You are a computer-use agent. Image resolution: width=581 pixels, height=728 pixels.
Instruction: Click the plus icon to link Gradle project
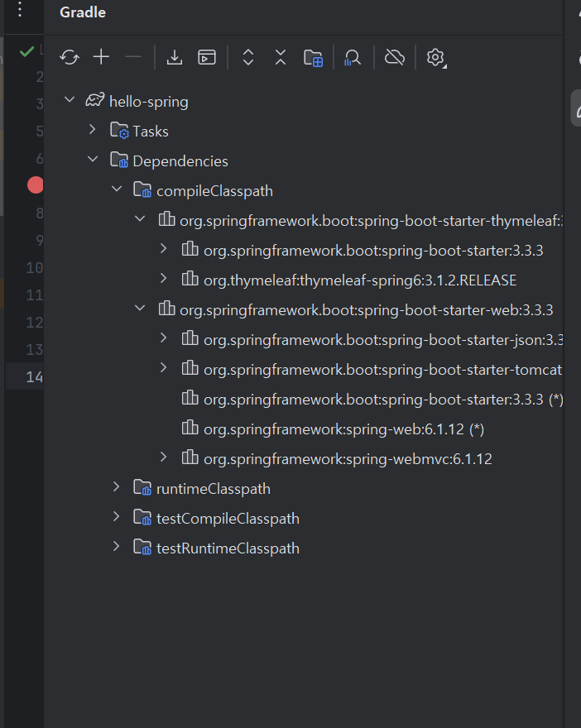(x=101, y=57)
